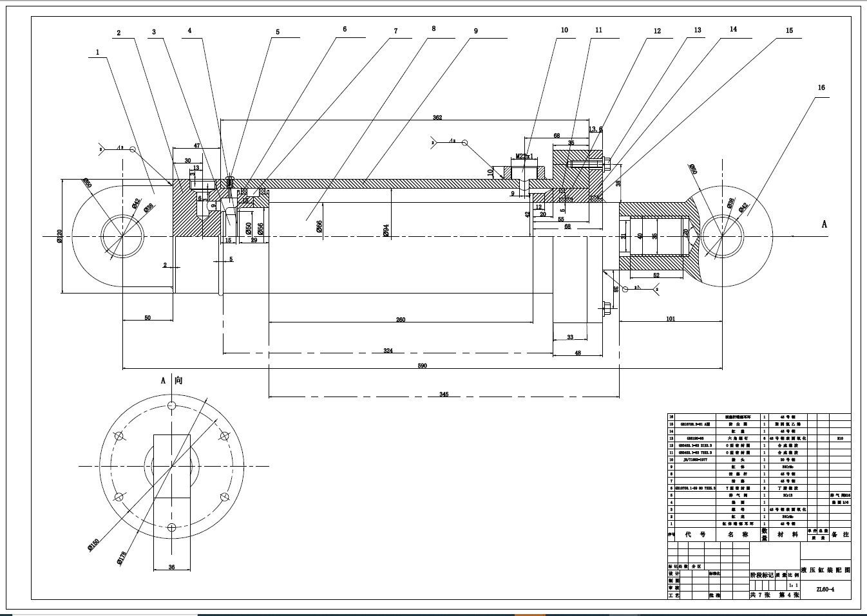Select the 362 overall top dimension
Screen dimensions: 867x616
tap(437, 118)
